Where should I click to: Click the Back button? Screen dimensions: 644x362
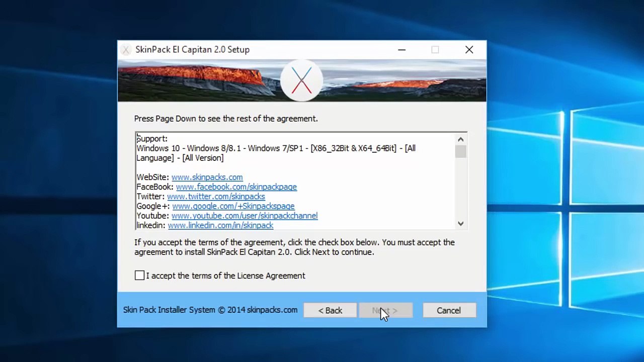pos(330,311)
